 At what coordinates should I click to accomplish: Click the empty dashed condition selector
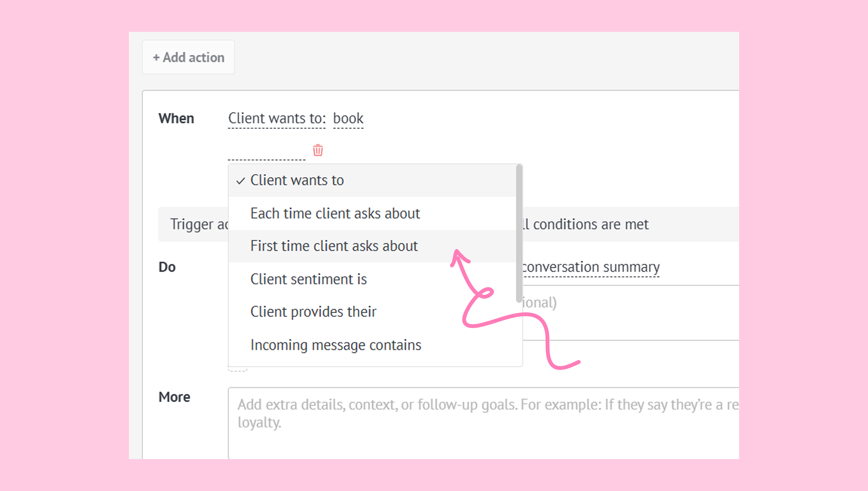266,153
